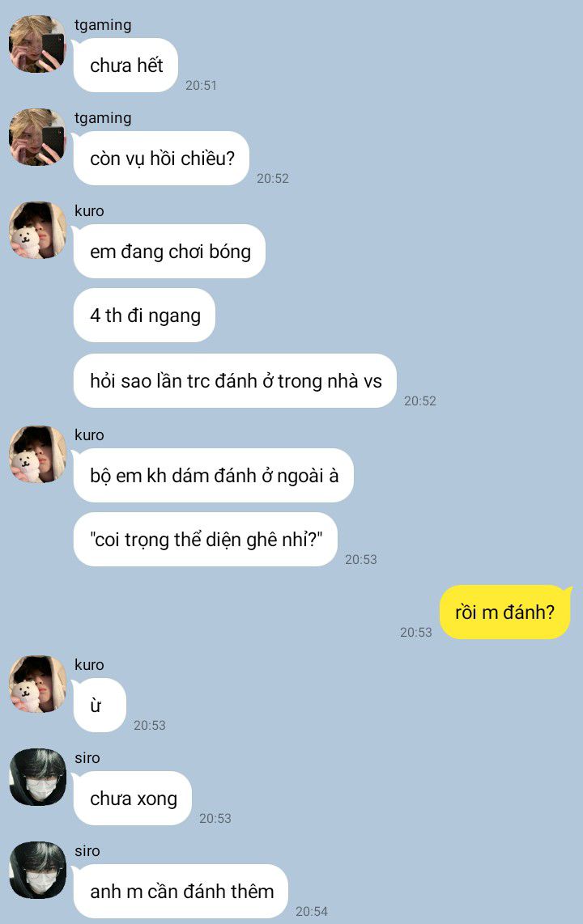This screenshot has width=583, height=924.
Task: Open tgaming's avatar beside "chưa hết"
Action: point(37,45)
